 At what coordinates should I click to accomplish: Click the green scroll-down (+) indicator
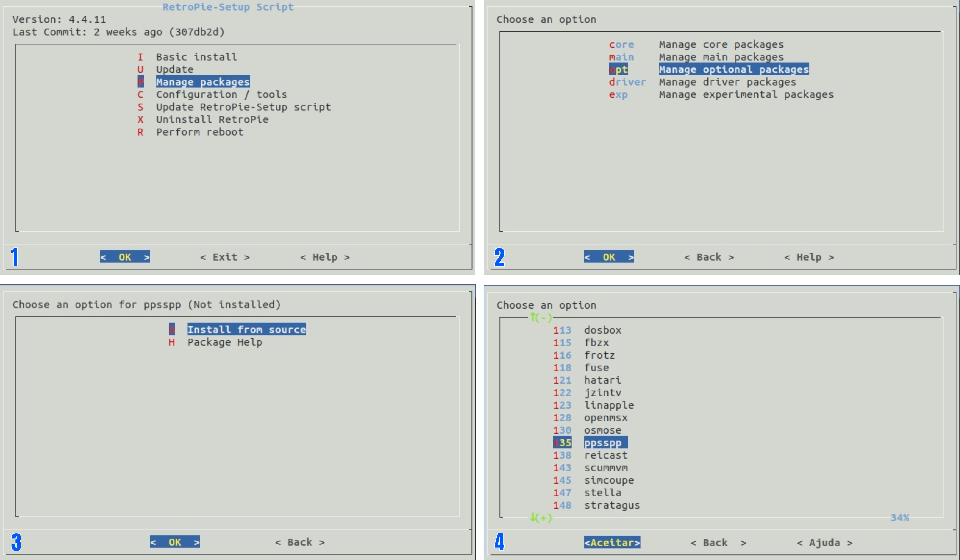(541, 518)
